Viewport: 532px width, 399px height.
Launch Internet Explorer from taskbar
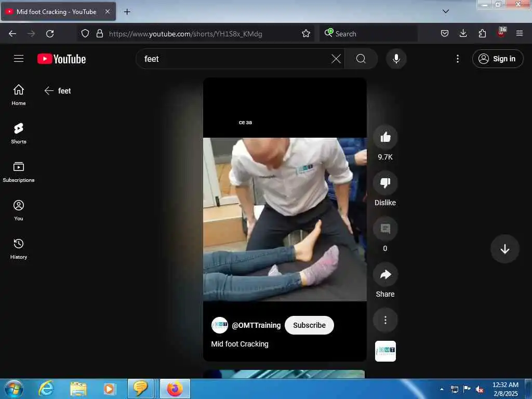coord(46,389)
